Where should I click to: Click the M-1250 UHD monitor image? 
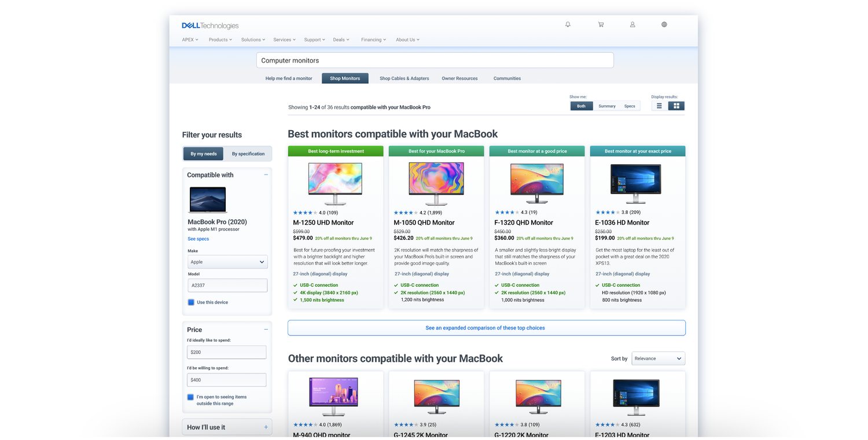336,183
